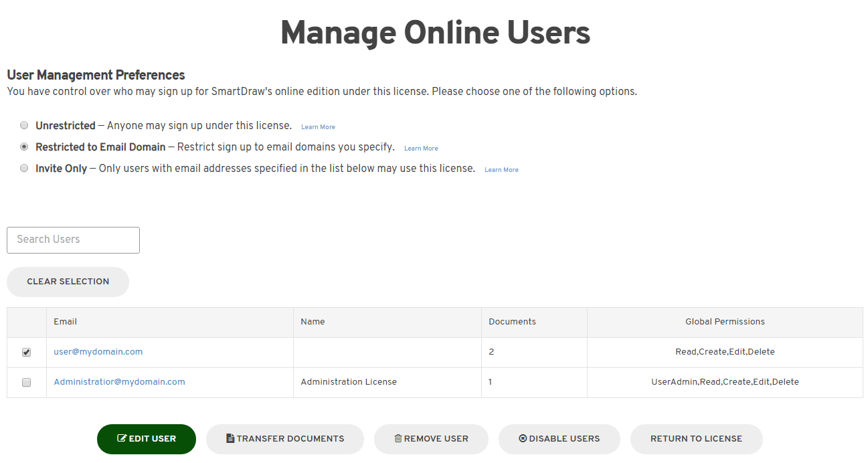Image resolution: width=868 pixels, height=463 pixels.
Task: Click the document icon on Transfer Documents
Action: [230, 439]
